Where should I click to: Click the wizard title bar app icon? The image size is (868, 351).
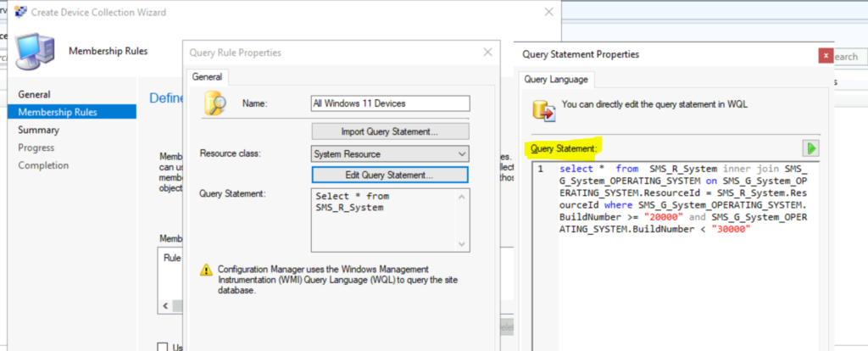click(x=21, y=12)
